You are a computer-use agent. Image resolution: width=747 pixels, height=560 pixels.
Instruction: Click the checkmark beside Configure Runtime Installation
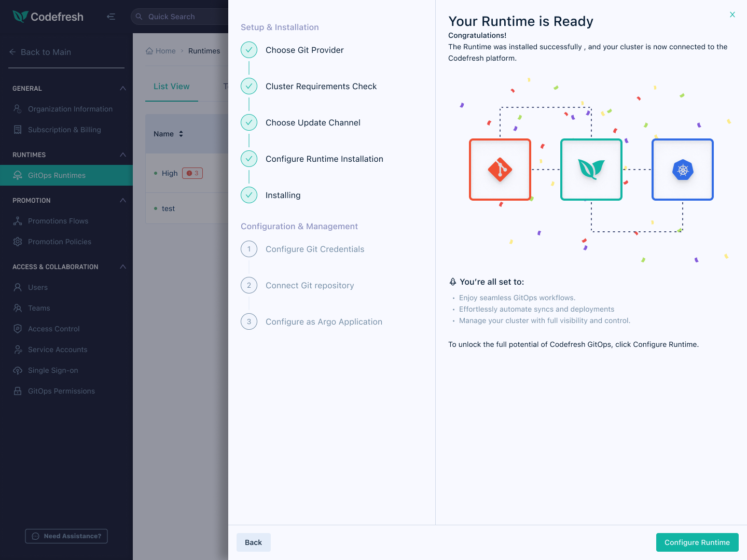point(249,159)
